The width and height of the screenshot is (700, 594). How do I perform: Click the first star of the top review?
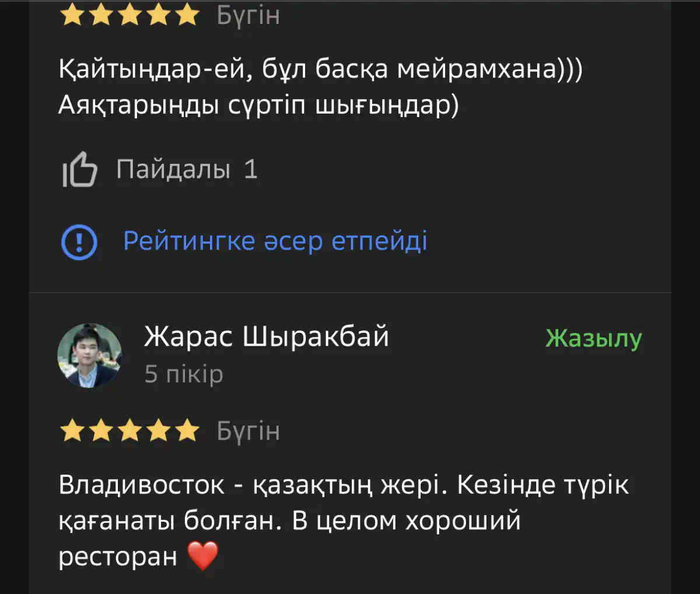72,16
